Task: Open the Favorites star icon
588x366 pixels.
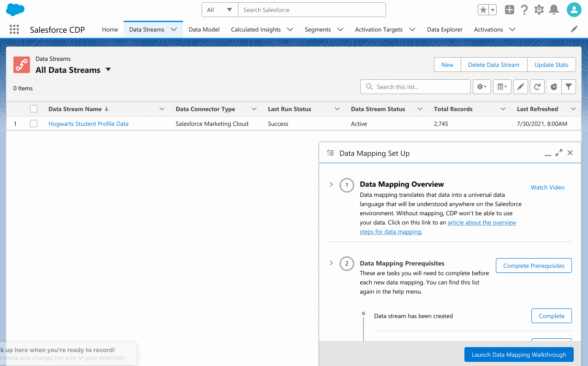Action: point(483,10)
